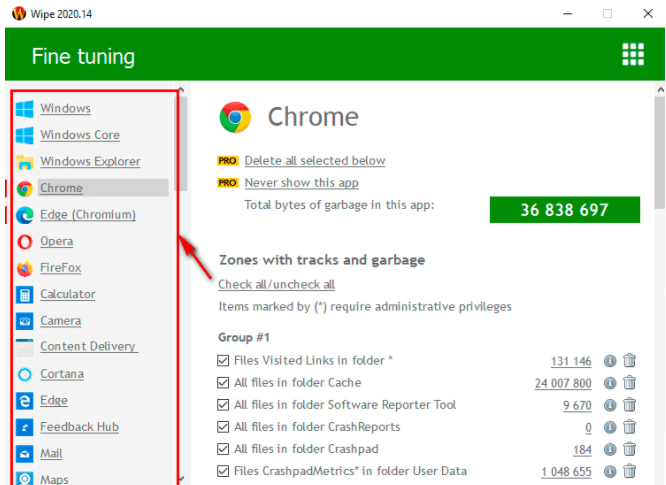This screenshot has height=485, width=666.
Task: Click the Windows logo icon beside Windows
Action: click(x=25, y=109)
